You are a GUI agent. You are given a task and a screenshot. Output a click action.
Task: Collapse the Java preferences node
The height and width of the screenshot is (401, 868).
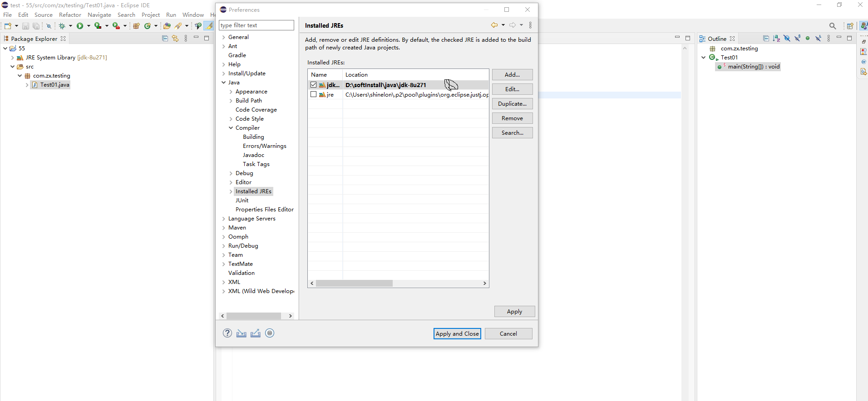(x=224, y=83)
